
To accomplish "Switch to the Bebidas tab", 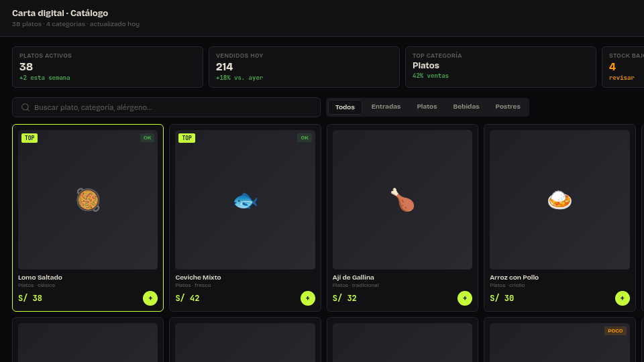I will pos(466,107).
